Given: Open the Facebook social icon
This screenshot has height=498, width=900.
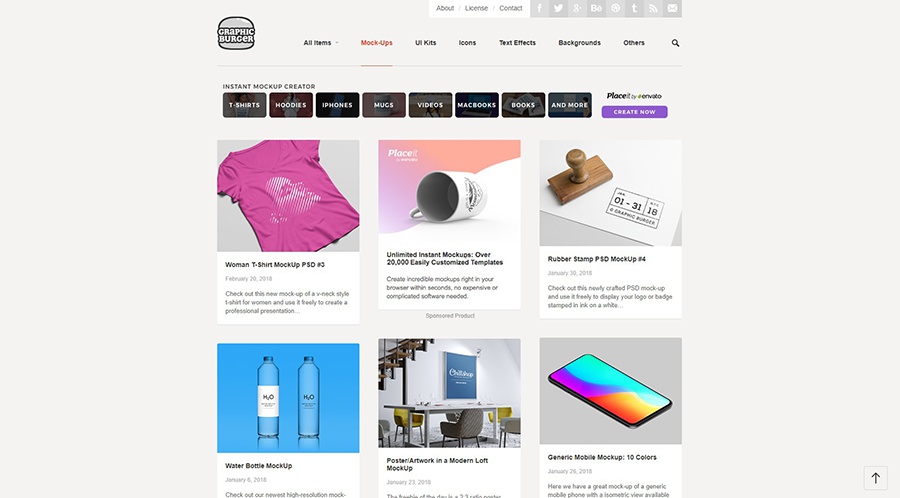Looking at the screenshot, I should click(540, 9).
